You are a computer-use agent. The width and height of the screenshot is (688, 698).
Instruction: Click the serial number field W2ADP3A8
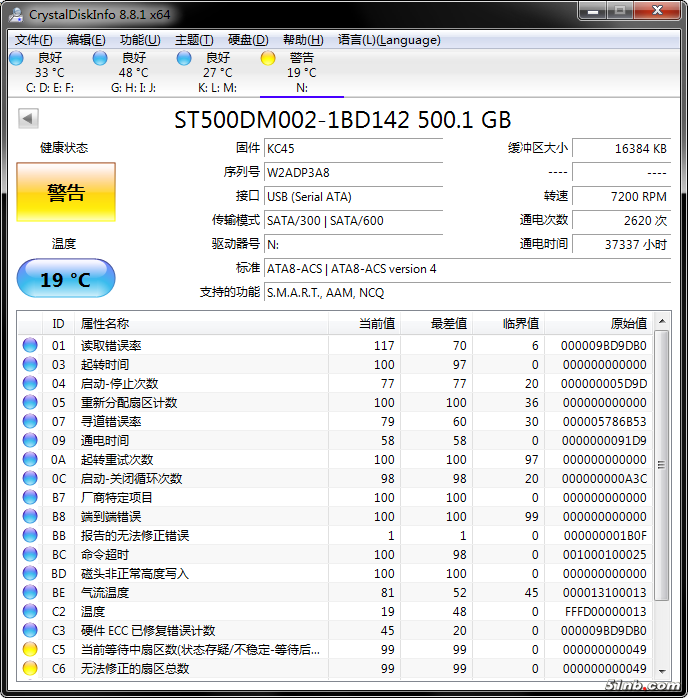353,172
